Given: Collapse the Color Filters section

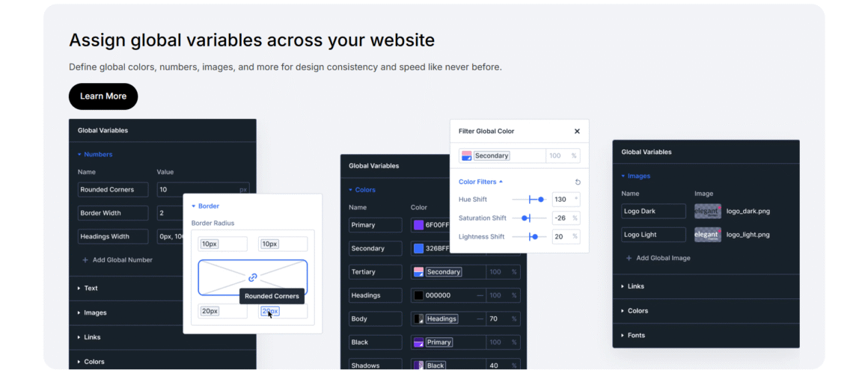Looking at the screenshot, I should click(x=481, y=181).
